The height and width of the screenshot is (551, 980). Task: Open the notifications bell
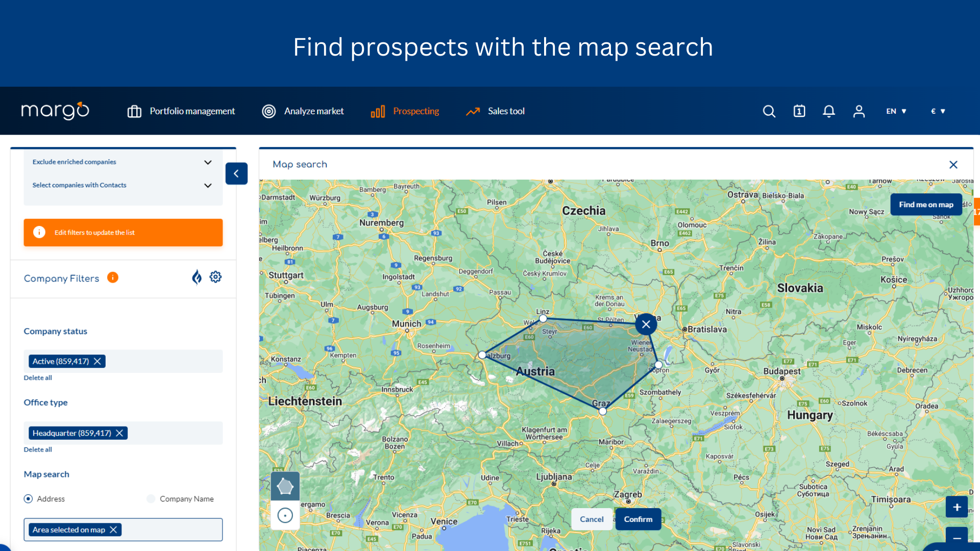click(x=829, y=111)
